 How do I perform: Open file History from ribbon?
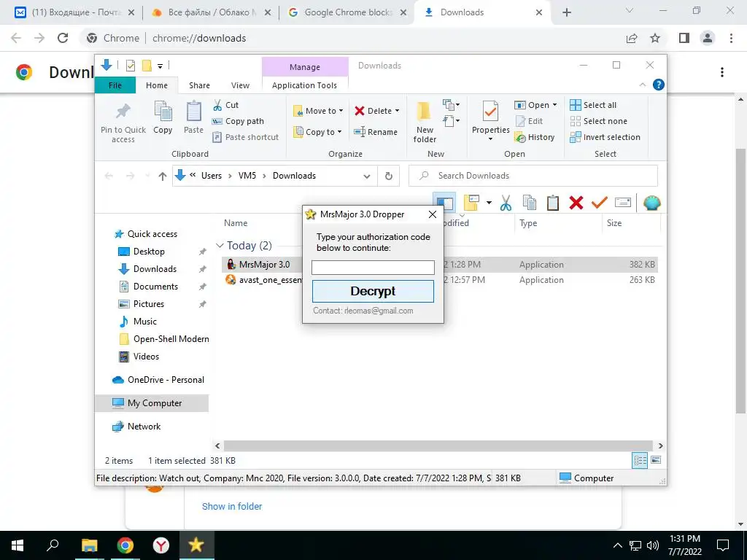535,137
